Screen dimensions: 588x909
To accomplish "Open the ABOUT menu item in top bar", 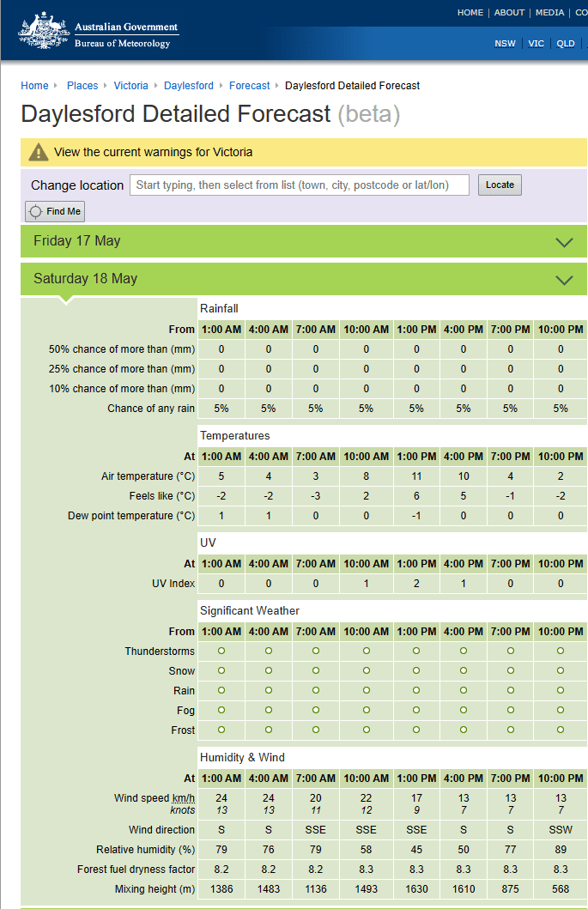I will point(509,13).
